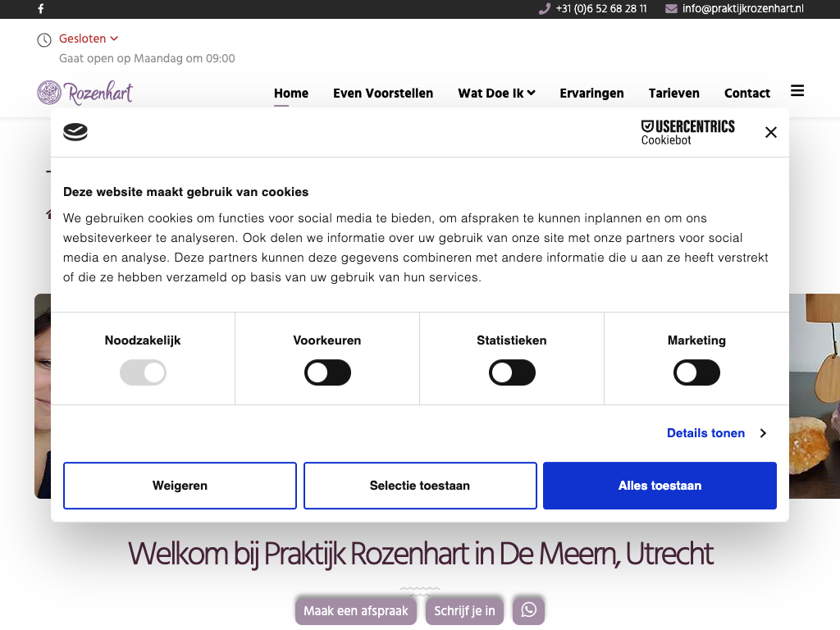Screen dimensions: 840x630
Task: Toggle the Noodzakelijk cookies switch
Action: pos(143,373)
